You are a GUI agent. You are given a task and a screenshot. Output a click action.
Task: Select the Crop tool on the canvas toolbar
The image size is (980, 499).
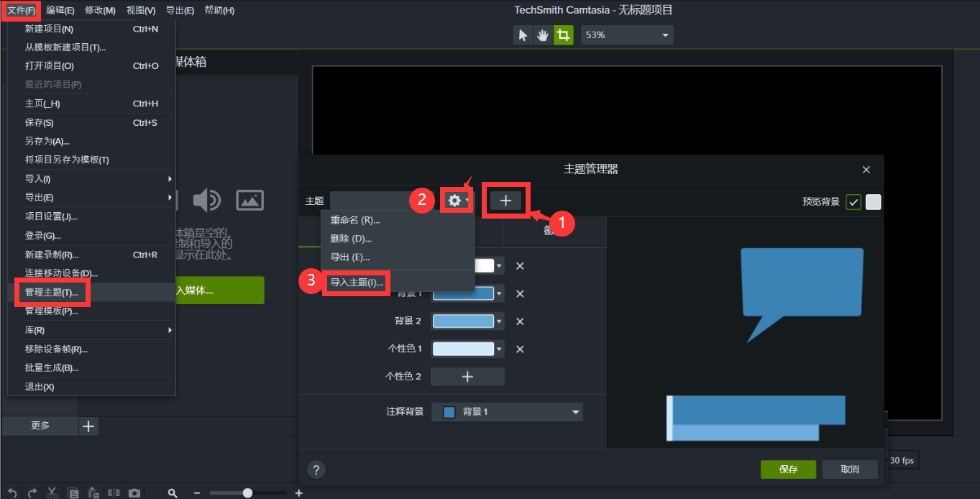564,35
